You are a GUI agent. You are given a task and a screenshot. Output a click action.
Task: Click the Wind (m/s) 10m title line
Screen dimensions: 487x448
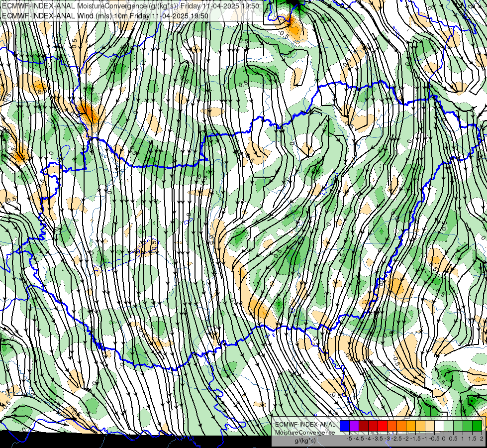click(x=105, y=15)
